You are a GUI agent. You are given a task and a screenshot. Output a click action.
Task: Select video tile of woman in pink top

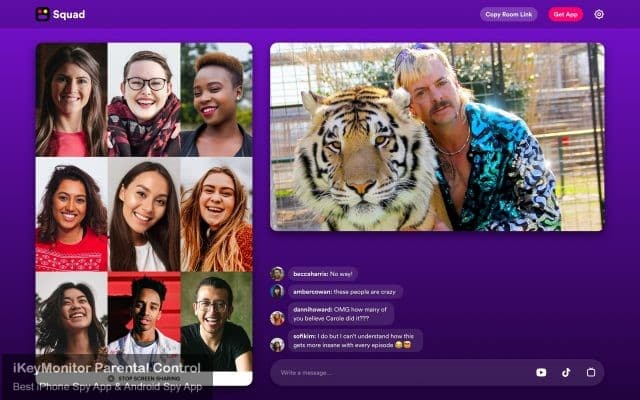pyautogui.click(x=71, y=100)
